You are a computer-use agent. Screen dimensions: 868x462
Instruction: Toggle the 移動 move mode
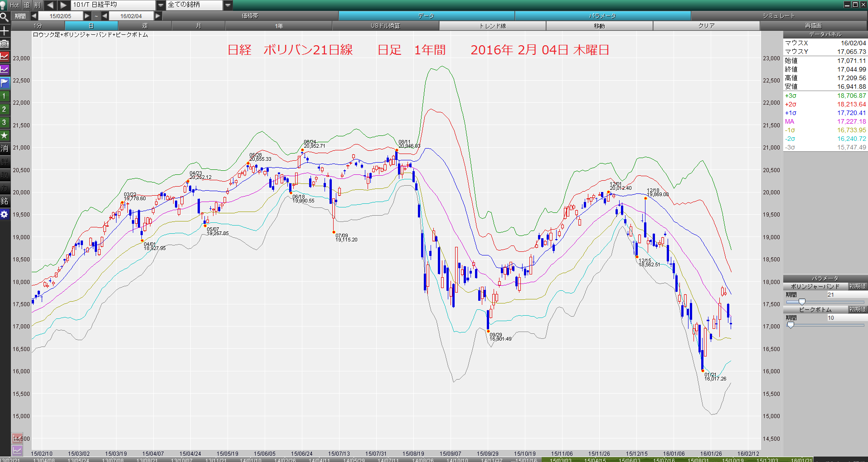tap(600, 26)
